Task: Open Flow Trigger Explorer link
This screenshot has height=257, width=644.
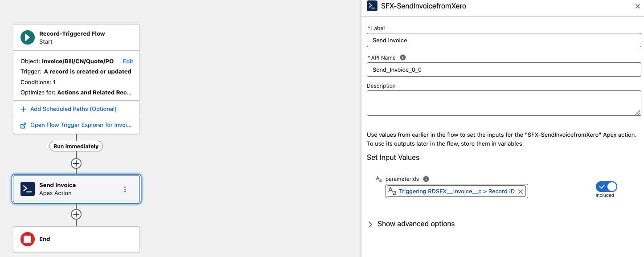Action: 80,125
